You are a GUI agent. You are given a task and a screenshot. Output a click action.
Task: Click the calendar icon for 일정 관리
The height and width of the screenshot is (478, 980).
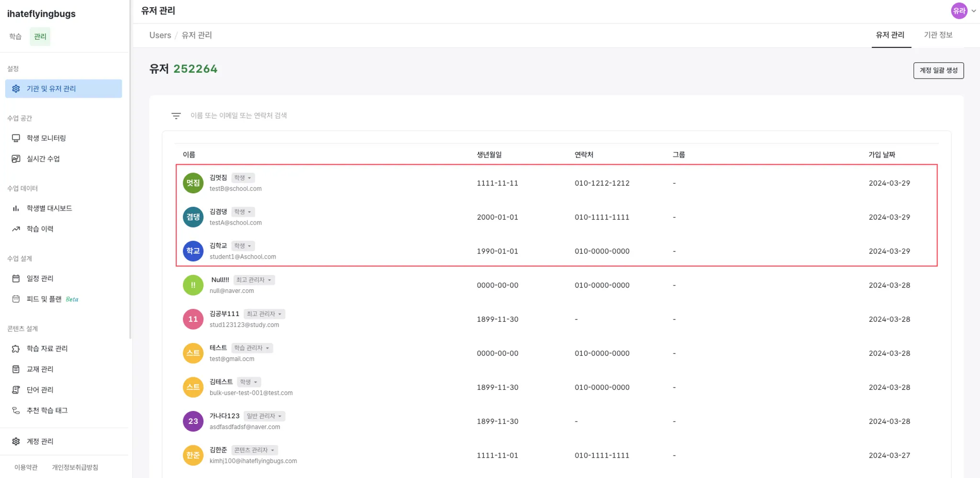point(16,278)
